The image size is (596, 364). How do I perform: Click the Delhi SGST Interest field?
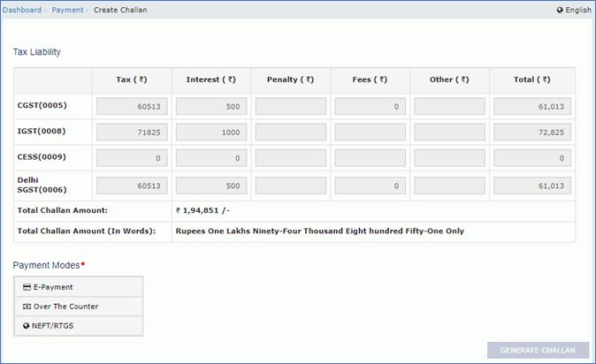point(211,186)
